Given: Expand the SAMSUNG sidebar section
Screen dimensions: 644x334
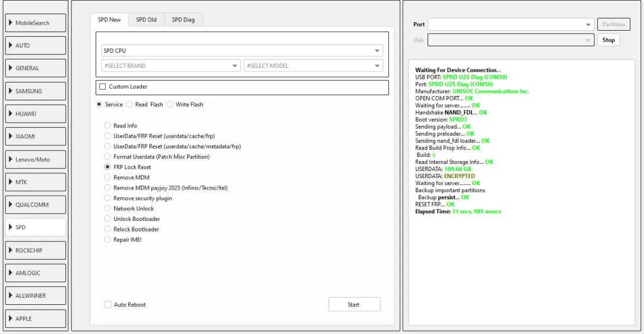Looking at the screenshot, I should [x=35, y=91].
